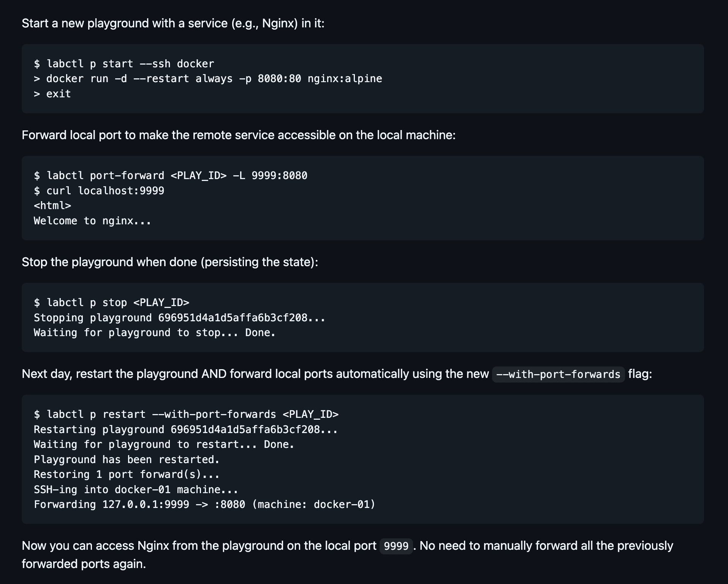The height and width of the screenshot is (584, 728).
Task: Click the 'docker run -d --restart always' line
Action: [x=208, y=79]
